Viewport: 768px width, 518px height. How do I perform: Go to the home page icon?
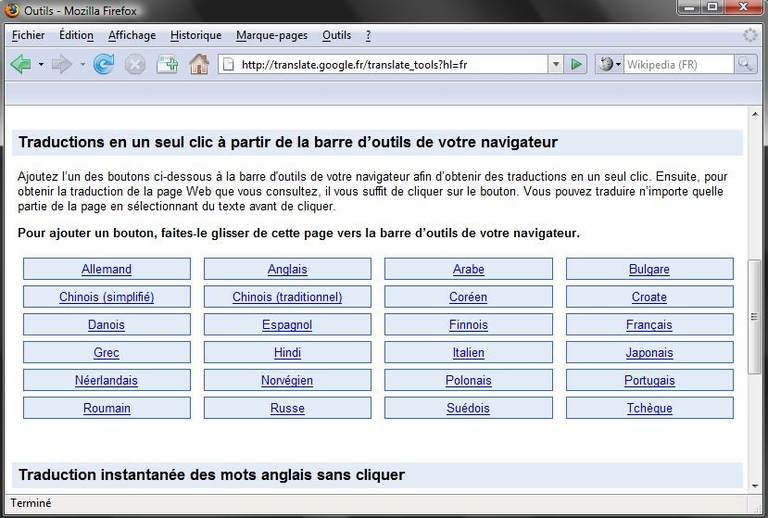click(199, 64)
